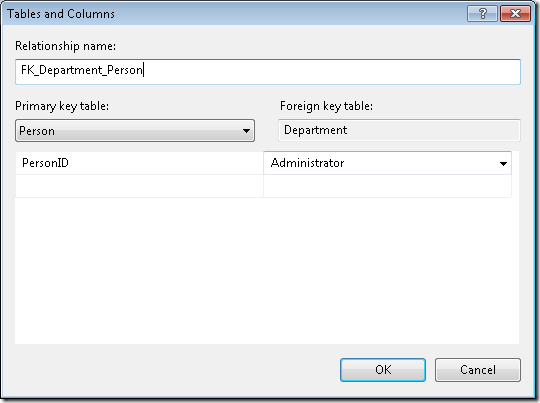
Task: Click the blank area of column grid
Action: coord(267,271)
